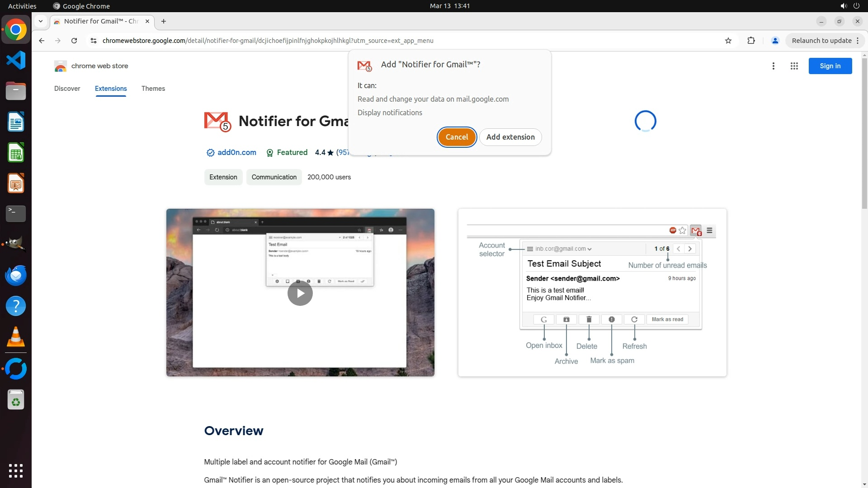
Task: Open the system volume power menu
Action: tap(849, 6)
